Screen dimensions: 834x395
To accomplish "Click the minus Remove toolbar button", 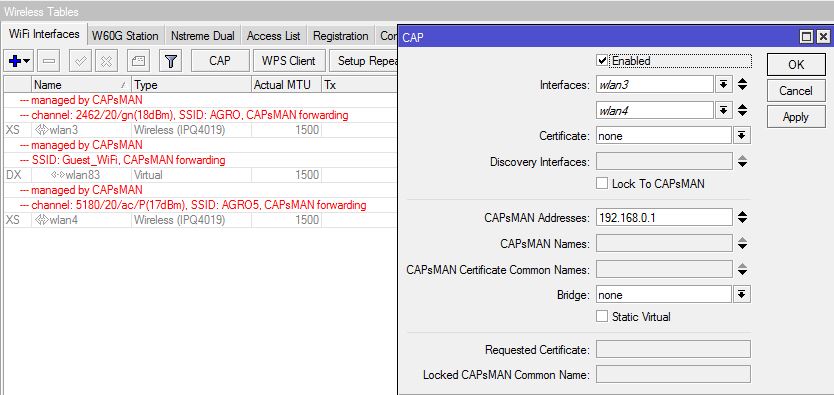I will point(48,61).
